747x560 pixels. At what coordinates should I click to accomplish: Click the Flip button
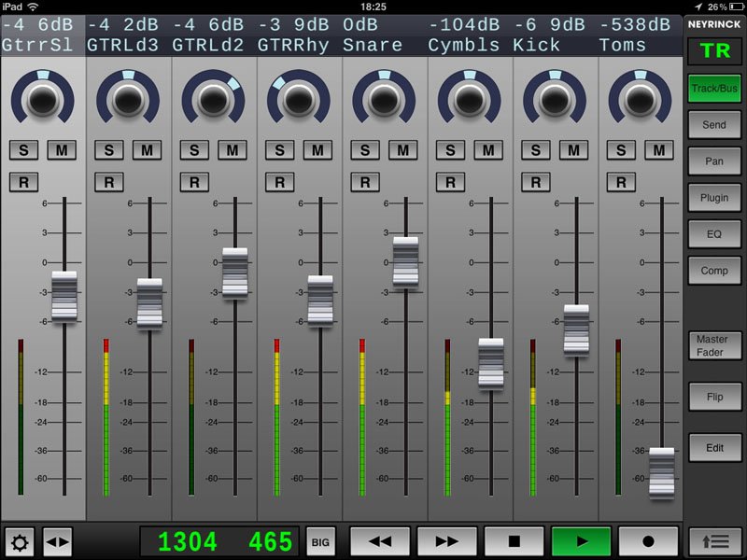pyautogui.click(x=714, y=397)
